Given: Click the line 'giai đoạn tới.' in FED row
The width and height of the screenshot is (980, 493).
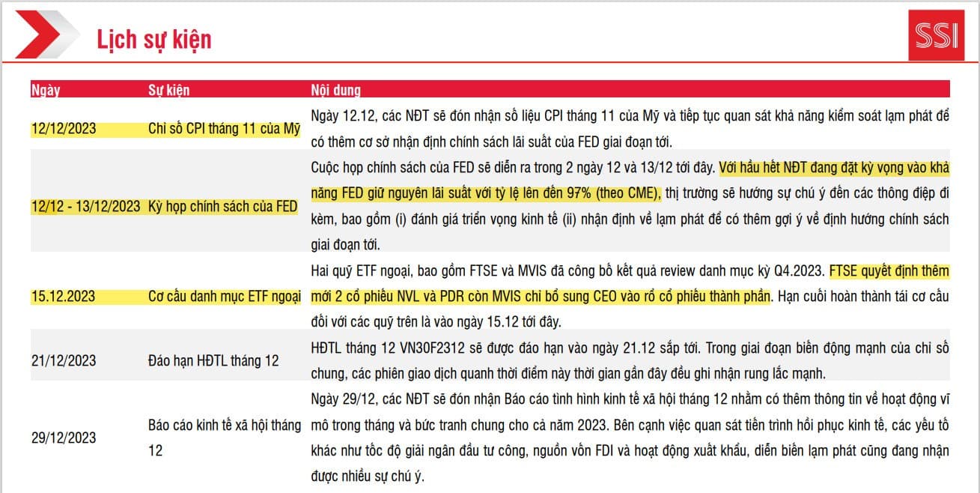Looking at the screenshot, I should pos(346,244).
